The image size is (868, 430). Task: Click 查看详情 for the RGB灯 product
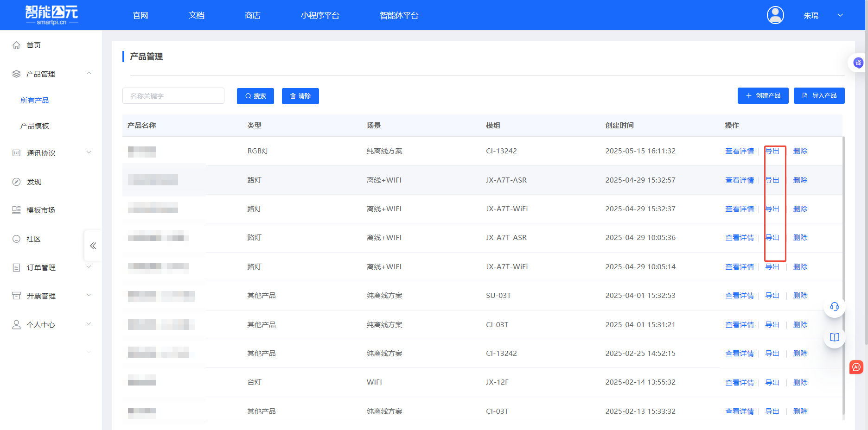coord(739,151)
